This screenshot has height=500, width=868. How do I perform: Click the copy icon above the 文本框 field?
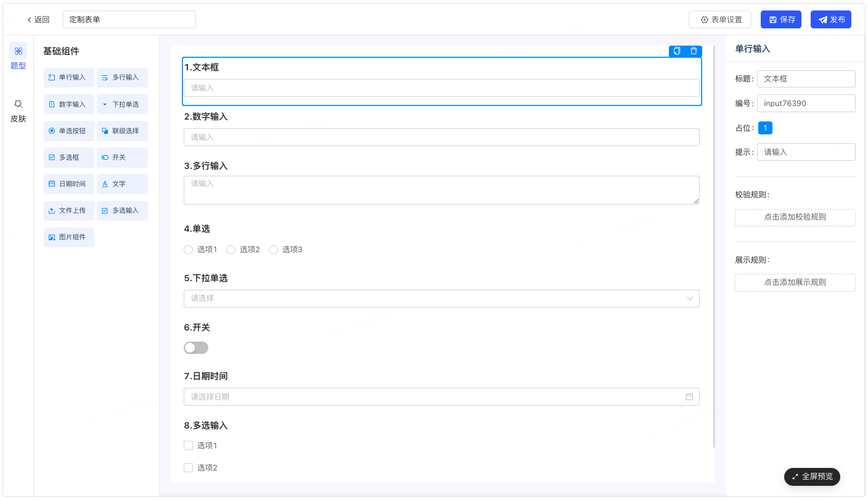coord(677,51)
